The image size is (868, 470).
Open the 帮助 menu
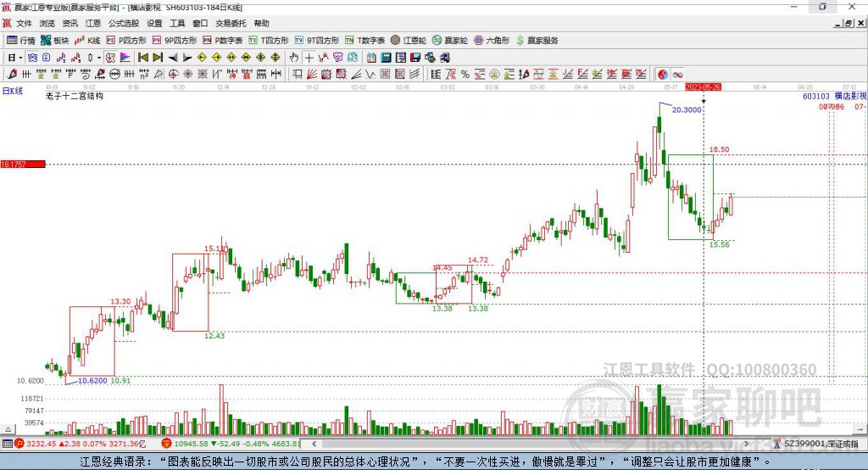[261, 23]
